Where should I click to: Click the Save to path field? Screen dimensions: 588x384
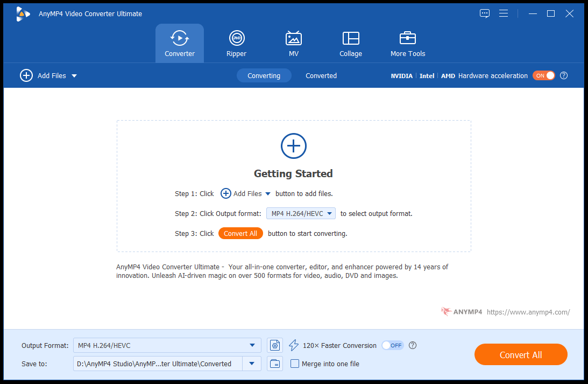point(158,364)
